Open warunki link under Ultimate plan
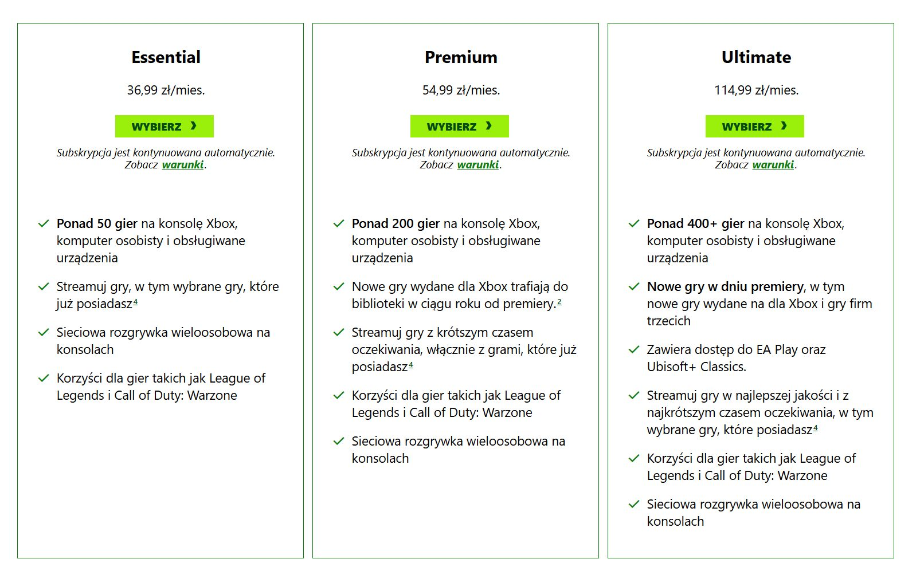 773,165
